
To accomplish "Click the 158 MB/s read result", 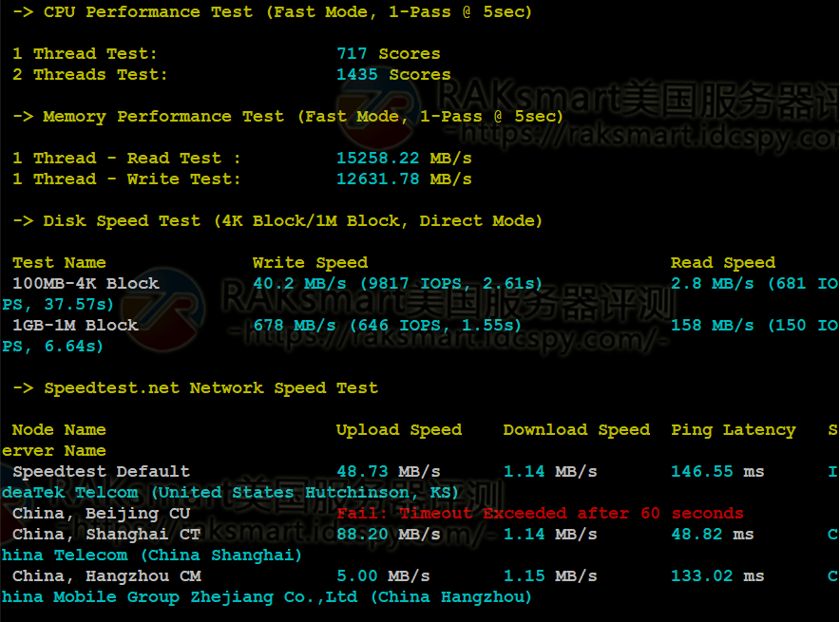I will [x=754, y=325].
